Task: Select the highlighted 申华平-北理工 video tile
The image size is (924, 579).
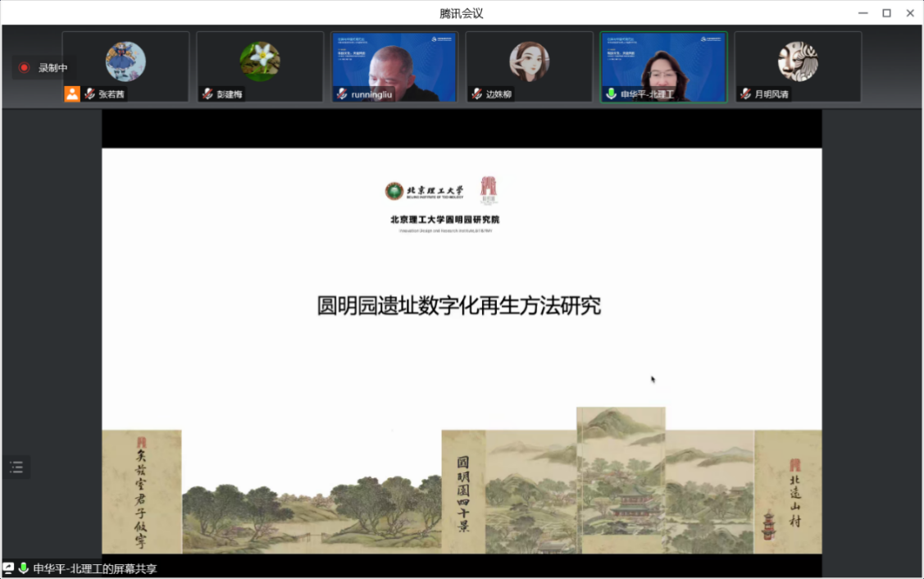Action: tap(663, 66)
